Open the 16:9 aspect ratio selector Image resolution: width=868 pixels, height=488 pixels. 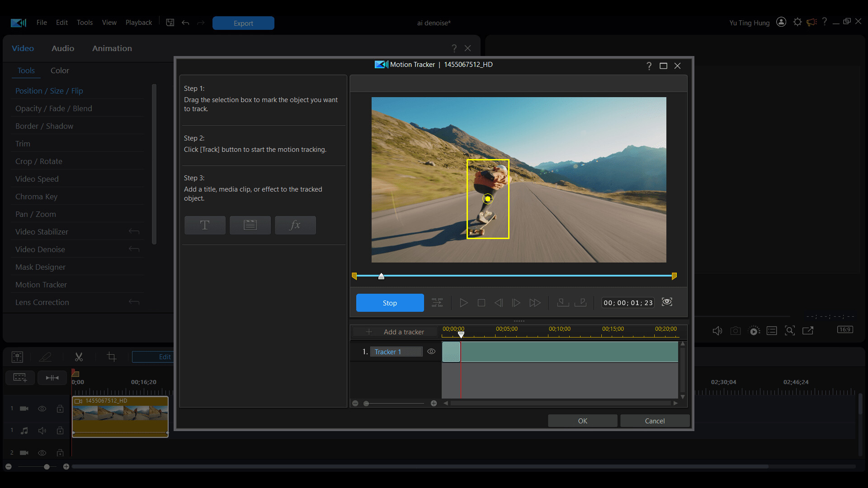pos(844,329)
